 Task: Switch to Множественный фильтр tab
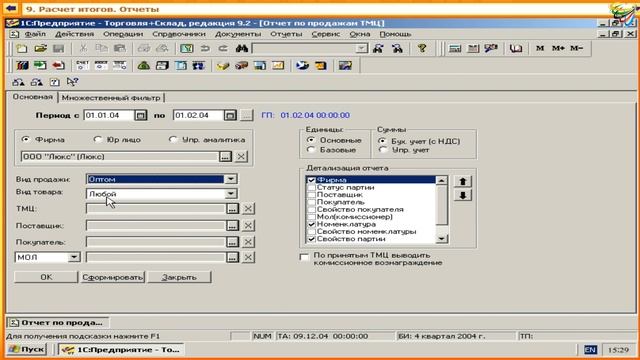(111, 98)
